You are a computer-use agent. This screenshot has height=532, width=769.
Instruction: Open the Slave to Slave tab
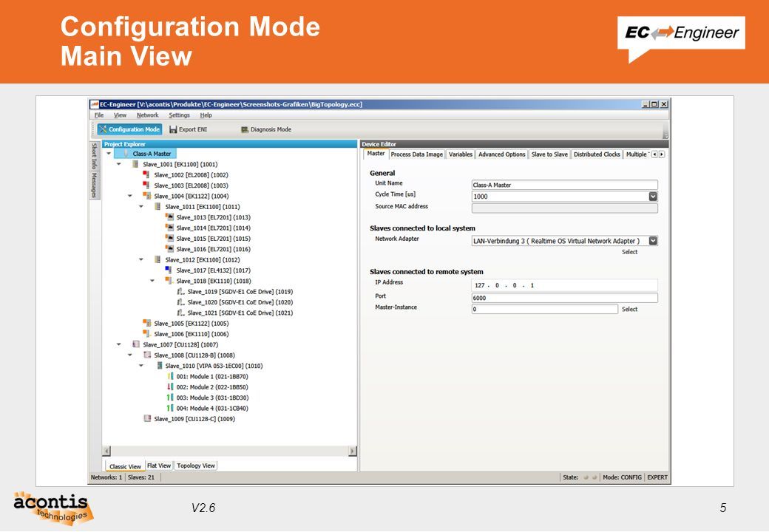[549, 154]
